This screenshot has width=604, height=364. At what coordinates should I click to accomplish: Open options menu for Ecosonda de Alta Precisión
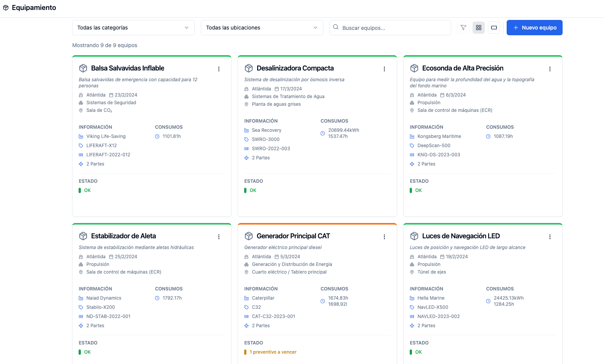[550, 69]
